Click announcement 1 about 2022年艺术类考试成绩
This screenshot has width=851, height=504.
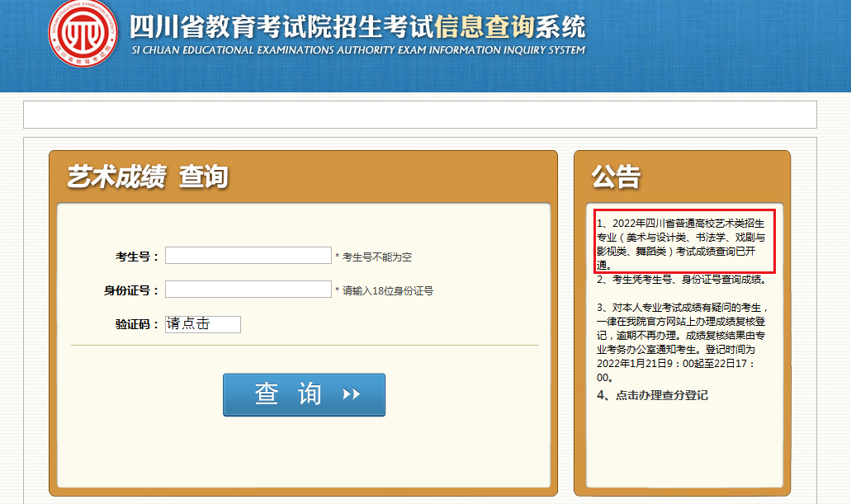click(683, 244)
